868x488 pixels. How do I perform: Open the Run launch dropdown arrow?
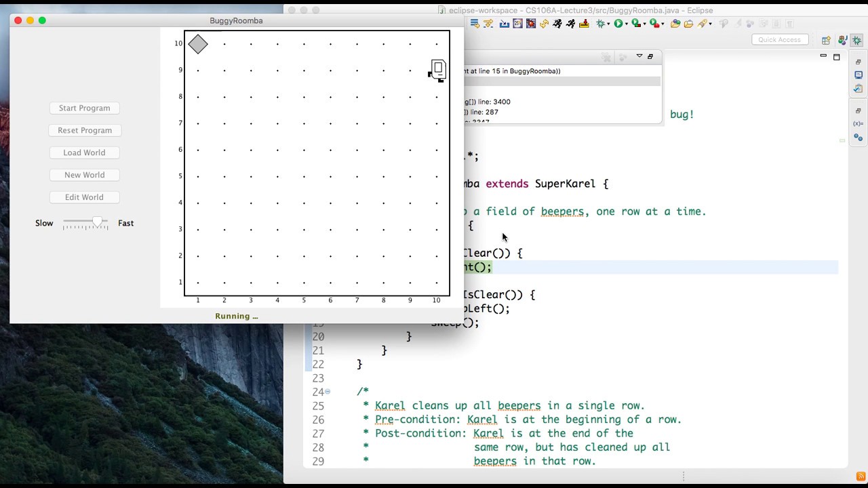point(627,24)
